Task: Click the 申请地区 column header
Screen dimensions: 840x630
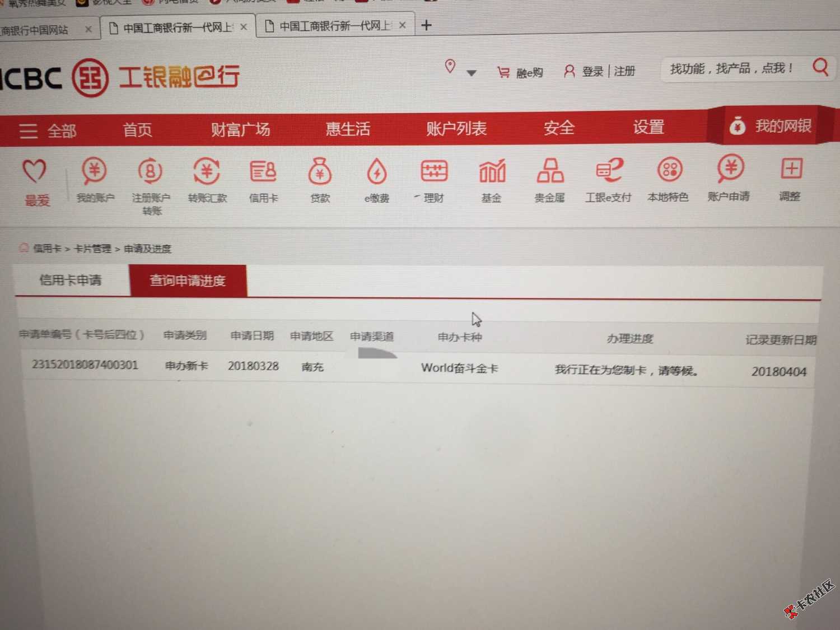Action: (311, 336)
